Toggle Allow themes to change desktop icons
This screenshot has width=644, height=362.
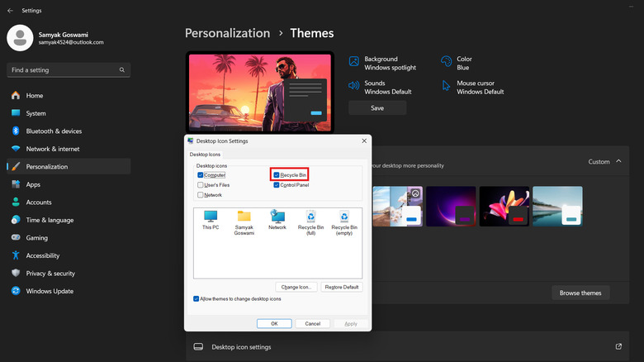(197, 298)
